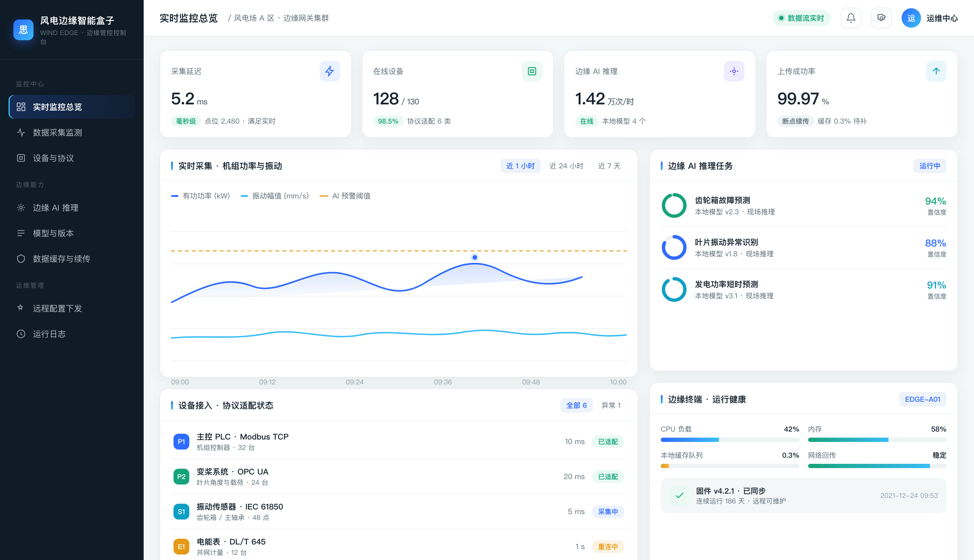Open 设备与协议 menu item
Viewport: 974px width, 560px height.
point(72,158)
